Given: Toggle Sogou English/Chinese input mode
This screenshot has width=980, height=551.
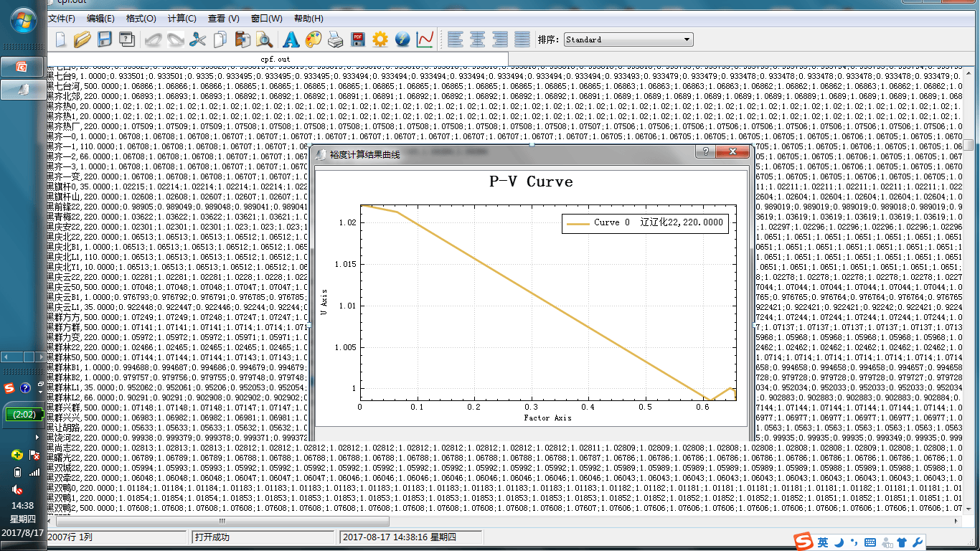Looking at the screenshot, I should pos(823,542).
